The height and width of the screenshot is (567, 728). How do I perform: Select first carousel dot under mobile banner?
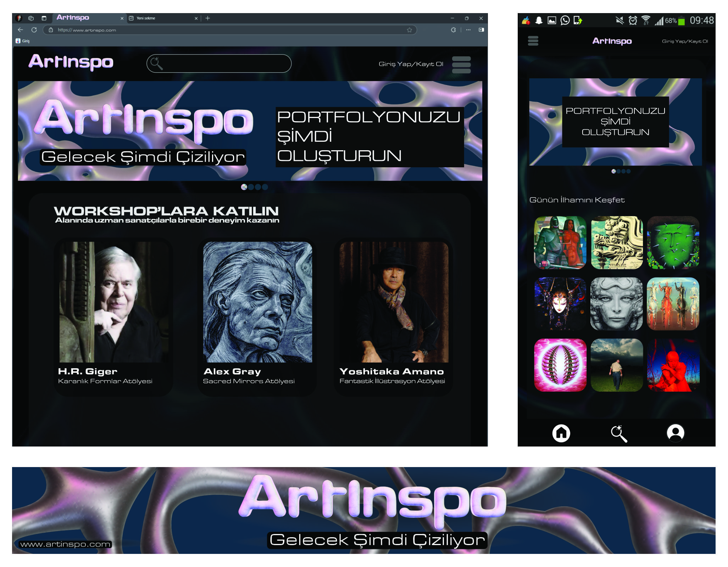(x=613, y=171)
